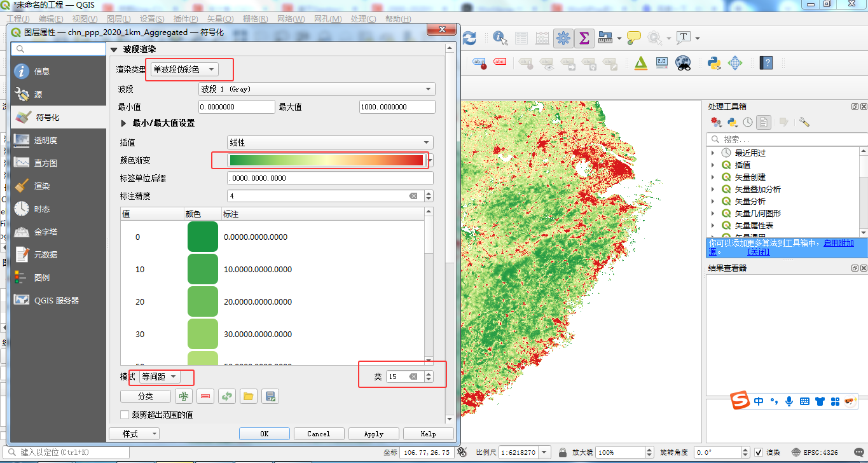Open the 处理(C) menu
Screen dimensions: 868x463
pos(363,19)
